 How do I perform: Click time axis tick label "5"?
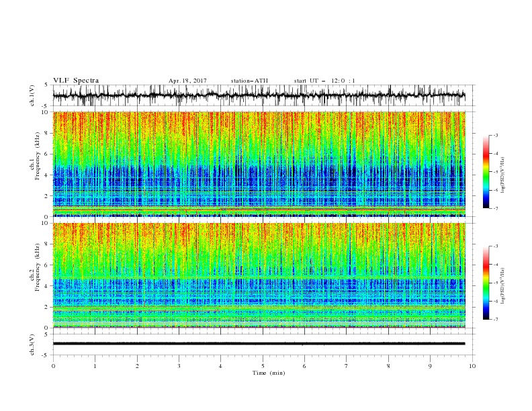263,366
